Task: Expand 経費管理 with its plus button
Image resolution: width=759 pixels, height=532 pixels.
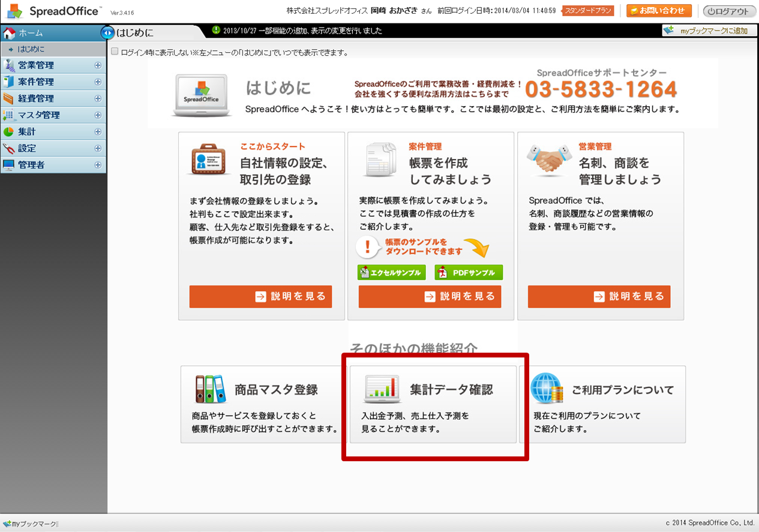Action: pos(98,98)
